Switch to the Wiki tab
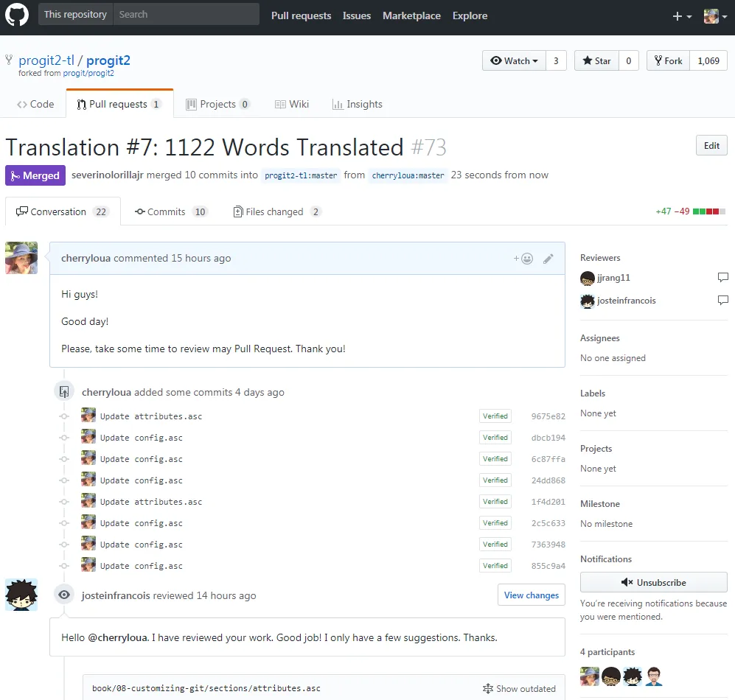The height and width of the screenshot is (700, 735). (x=291, y=104)
